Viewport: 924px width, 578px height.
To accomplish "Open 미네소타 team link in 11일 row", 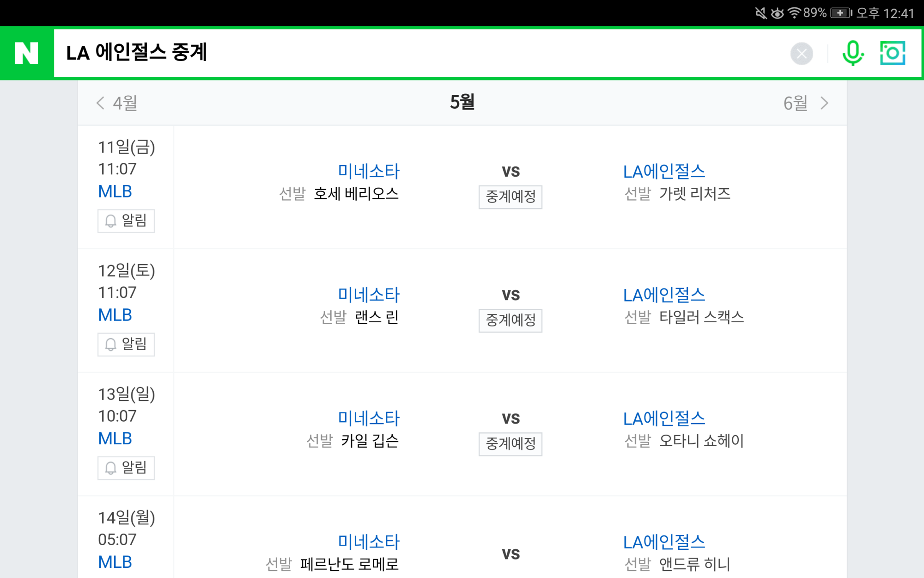I will pyautogui.click(x=369, y=171).
